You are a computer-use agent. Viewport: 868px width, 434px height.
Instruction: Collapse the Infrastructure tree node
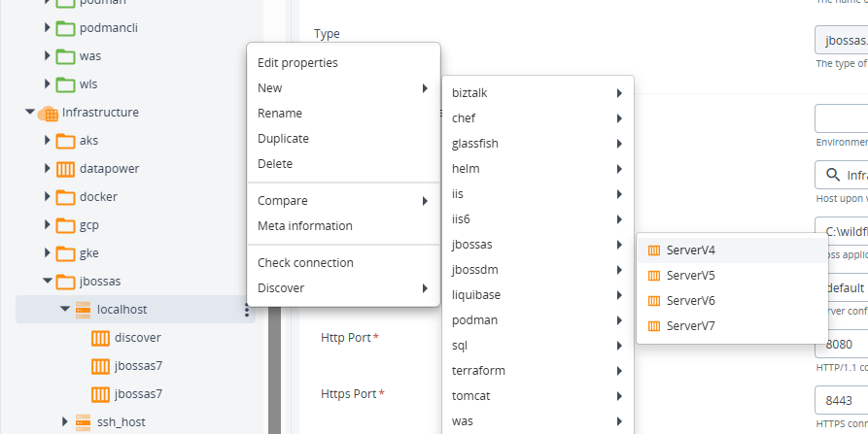29,113
